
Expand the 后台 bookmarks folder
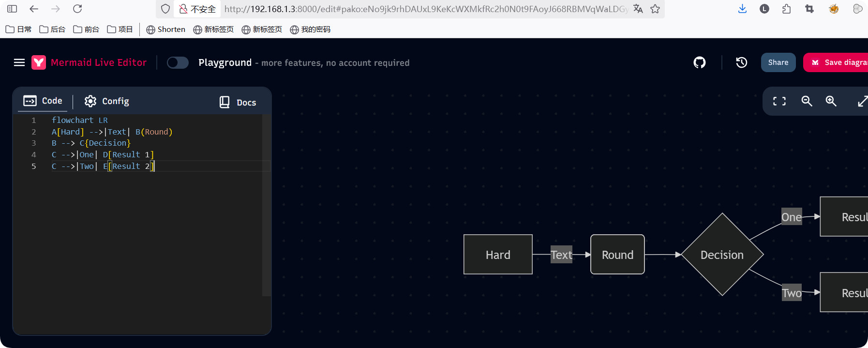click(x=52, y=30)
